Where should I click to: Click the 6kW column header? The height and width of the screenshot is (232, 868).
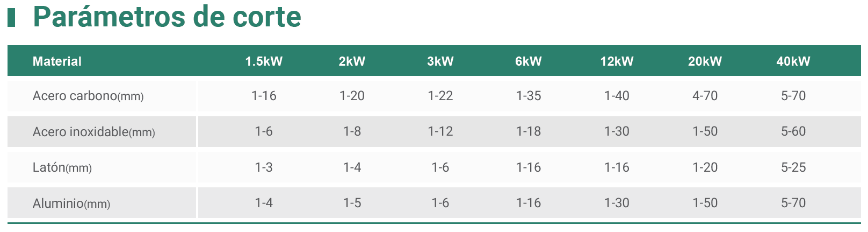[x=529, y=61]
